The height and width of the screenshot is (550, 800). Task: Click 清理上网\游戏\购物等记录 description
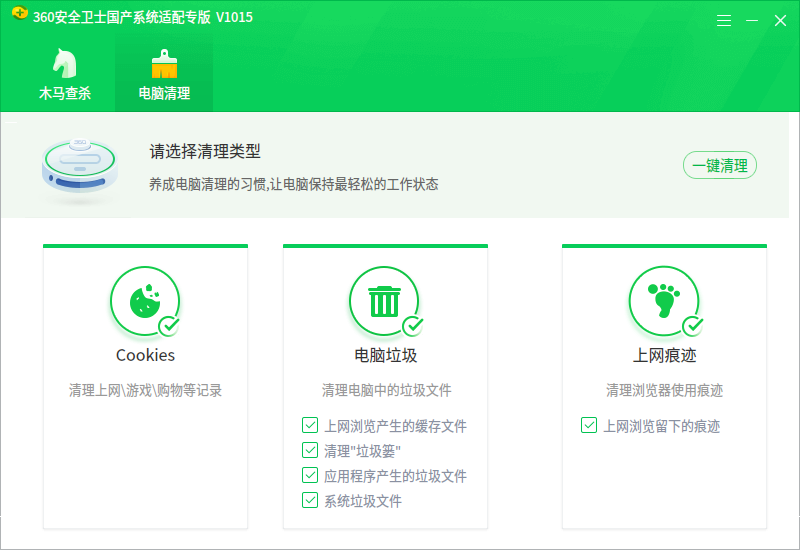click(145, 390)
